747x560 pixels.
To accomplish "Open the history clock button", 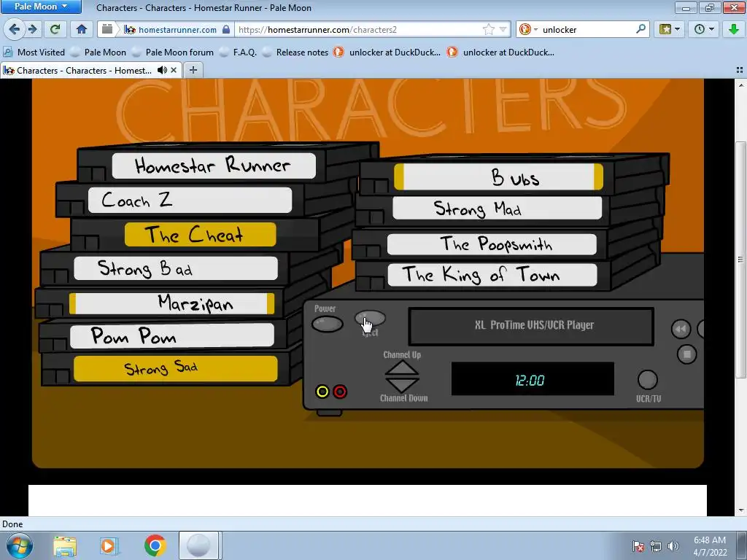I will coord(704,29).
